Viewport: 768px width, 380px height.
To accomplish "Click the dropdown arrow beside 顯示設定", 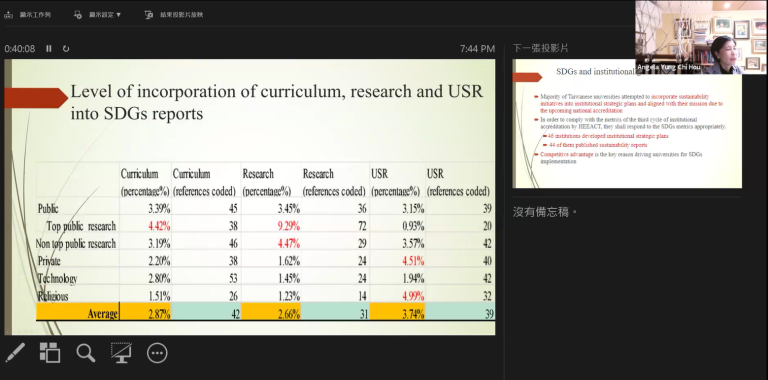I will (x=119, y=15).
